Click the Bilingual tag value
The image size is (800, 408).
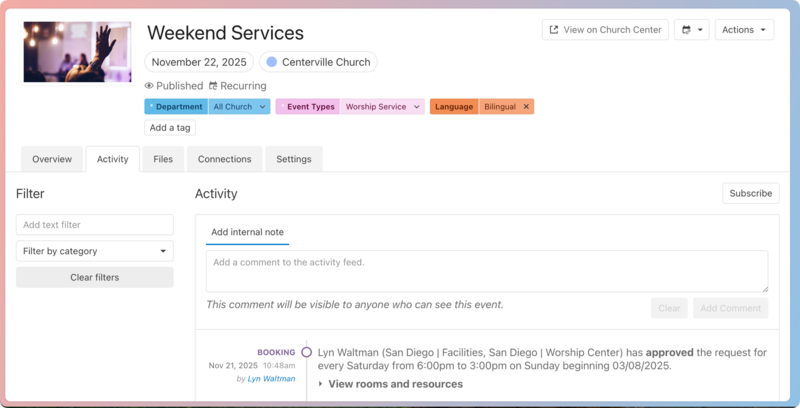pos(500,107)
